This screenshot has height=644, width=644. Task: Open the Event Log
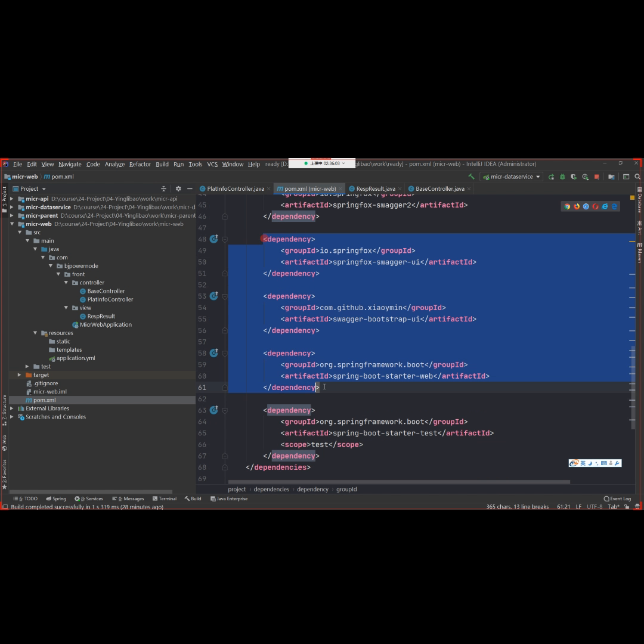tap(617, 499)
